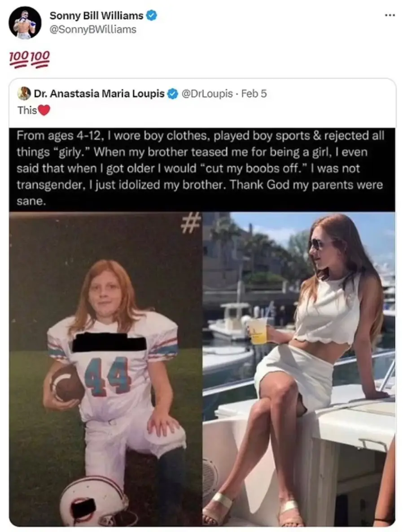This screenshot has height=532, width=403.
Task: Click the Dr. Anastasia Maria Loupis name
Action: [x=99, y=94]
